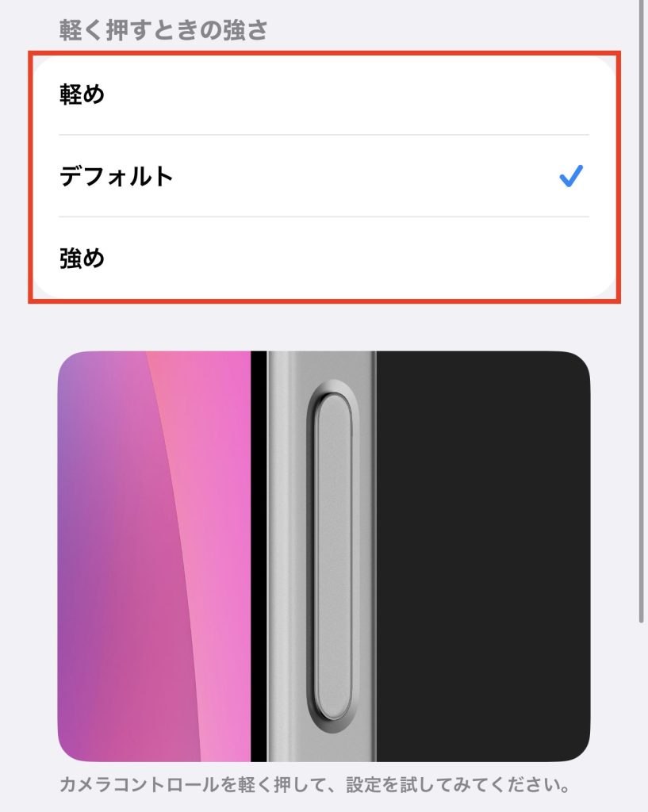This screenshot has width=648, height=812.
Task: Choose the 強め pressure option
Action: click(324, 258)
